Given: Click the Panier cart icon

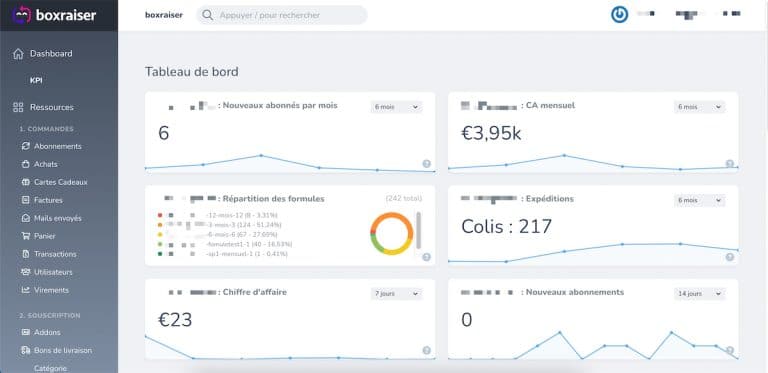Looking at the screenshot, I should (x=26, y=236).
